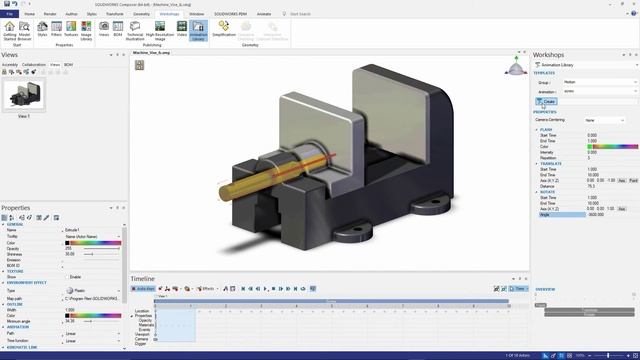Click the Help question mark icon

point(634,13)
